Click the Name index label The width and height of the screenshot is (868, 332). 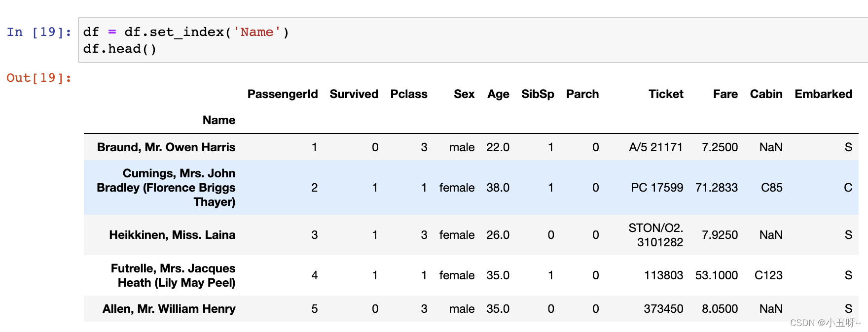click(219, 120)
